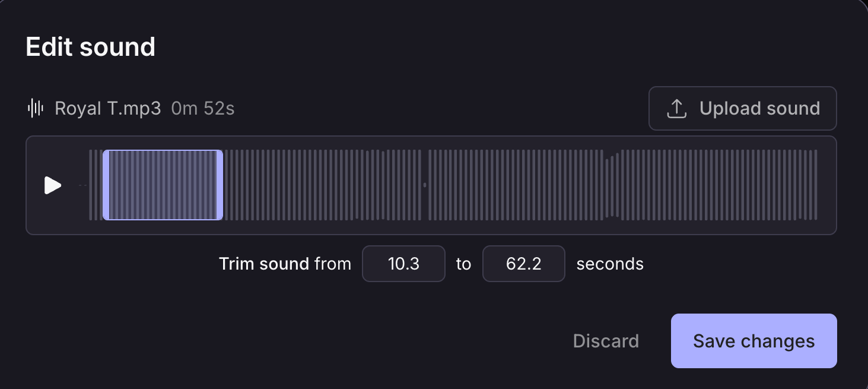Discard the sound edits
Viewport: 868px width, 389px height.
(606, 341)
